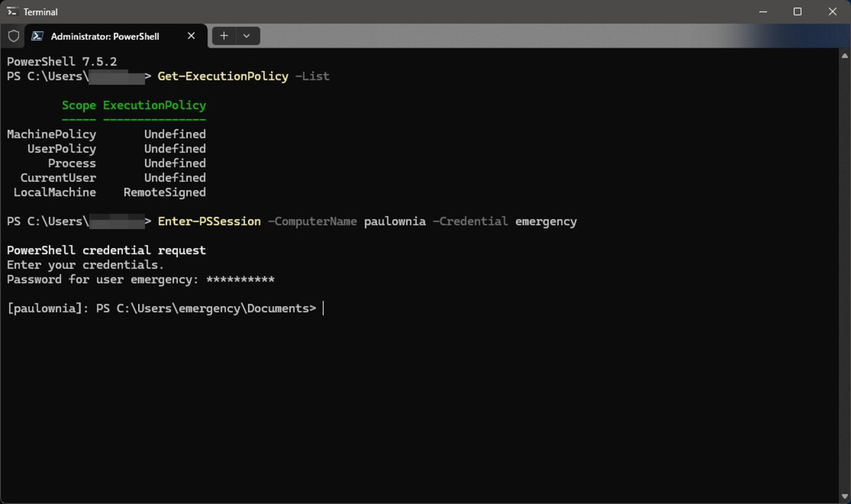
Task: Click the scrollbar up arrow
Action: pyautogui.click(x=844, y=56)
